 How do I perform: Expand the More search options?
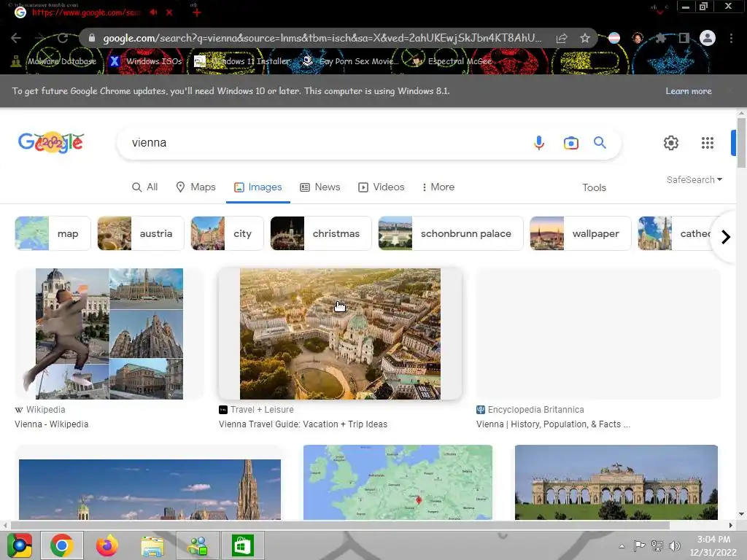pyautogui.click(x=438, y=187)
